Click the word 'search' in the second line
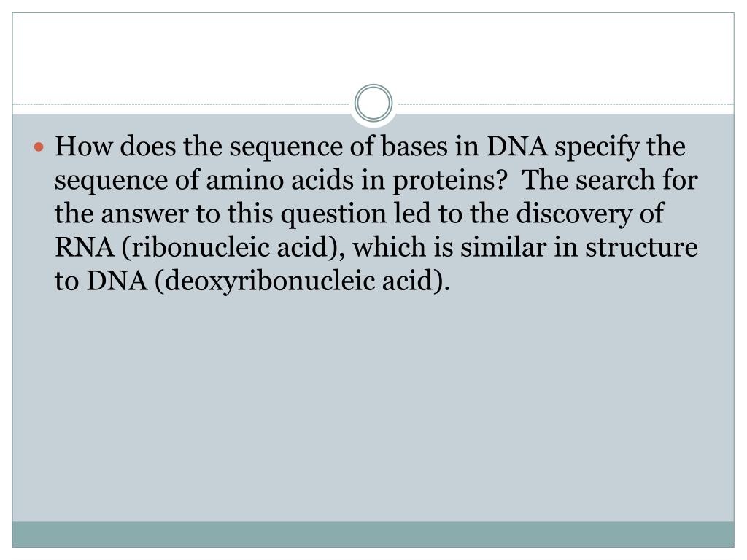Screen dimensions: 747x560 [615, 180]
